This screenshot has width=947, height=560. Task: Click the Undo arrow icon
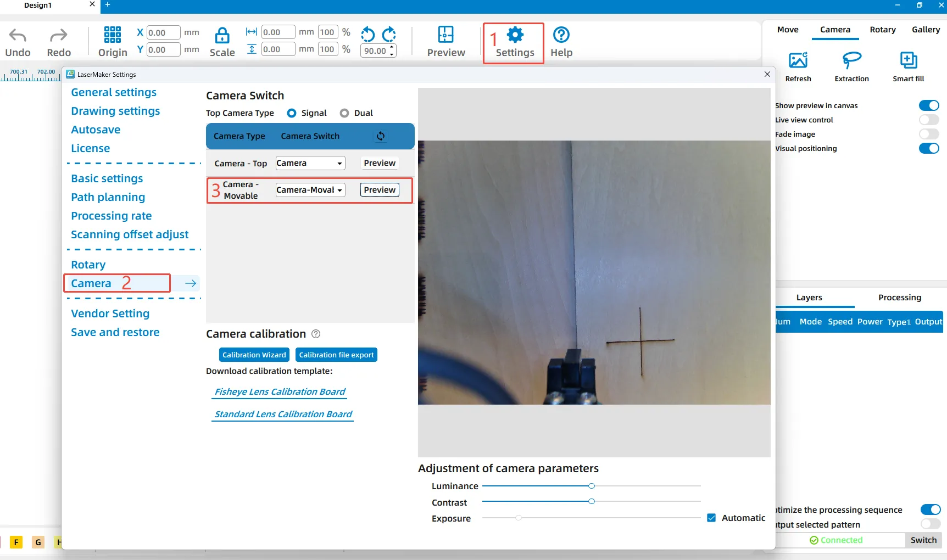pos(18,36)
